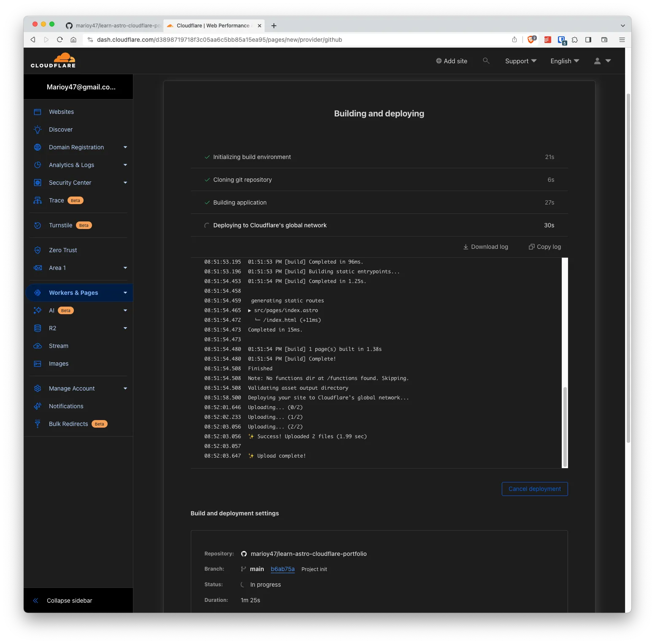Click the Brave shield icon

531,40
